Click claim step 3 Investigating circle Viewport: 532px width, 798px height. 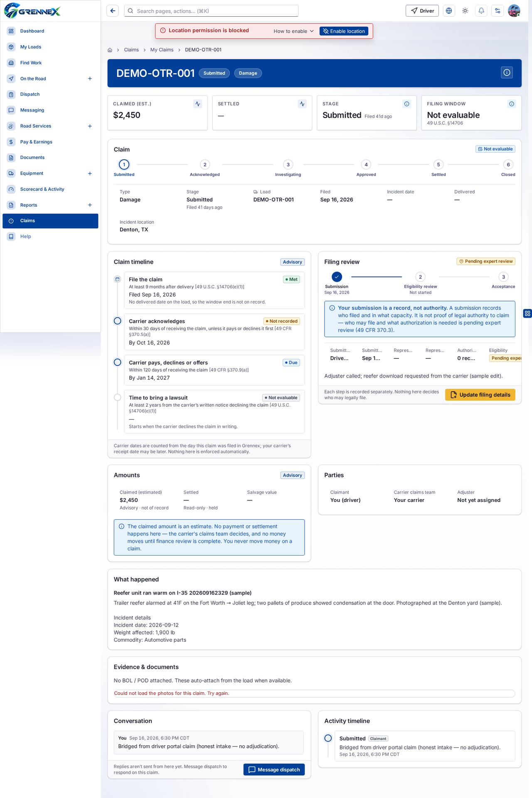[x=288, y=165]
